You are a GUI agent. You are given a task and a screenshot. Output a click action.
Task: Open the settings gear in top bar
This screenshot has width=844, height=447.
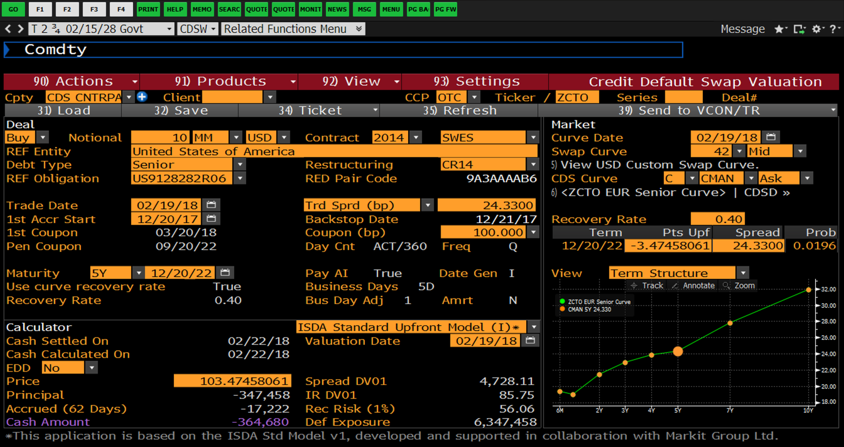click(816, 29)
